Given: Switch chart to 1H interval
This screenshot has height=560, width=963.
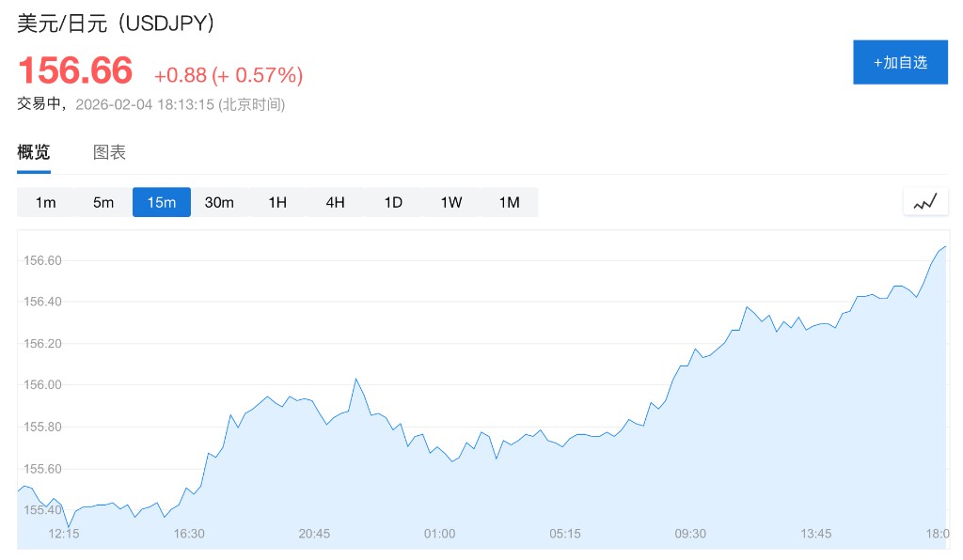Looking at the screenshot, I should [277, 202].
